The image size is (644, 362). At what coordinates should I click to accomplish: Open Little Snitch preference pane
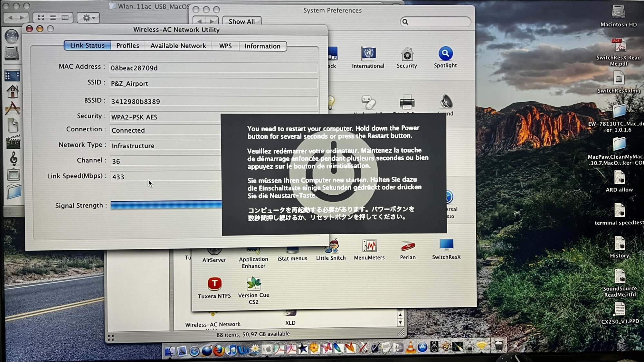(331, 250)
